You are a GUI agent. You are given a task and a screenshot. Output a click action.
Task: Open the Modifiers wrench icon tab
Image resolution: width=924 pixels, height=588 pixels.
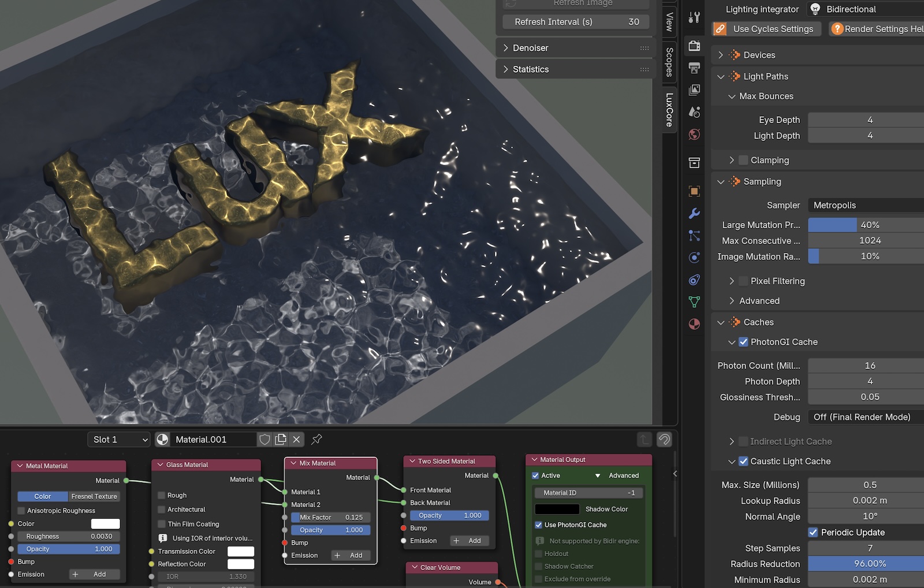click(x=694, y=214)
